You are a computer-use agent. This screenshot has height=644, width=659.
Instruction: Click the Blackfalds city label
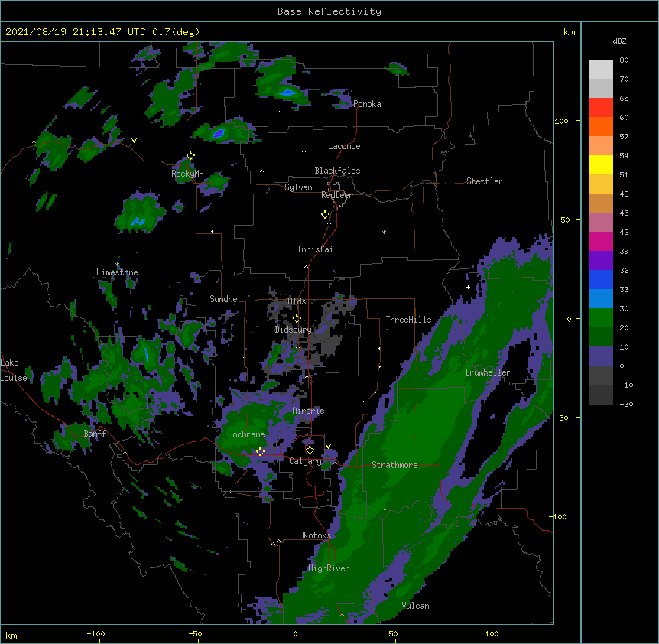point(337,171)
